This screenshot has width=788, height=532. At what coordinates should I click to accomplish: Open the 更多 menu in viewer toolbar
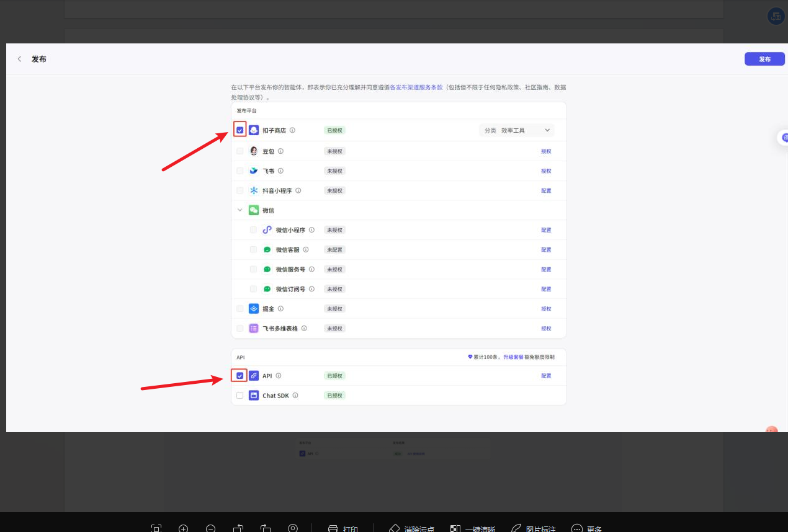tap(586, 528)
